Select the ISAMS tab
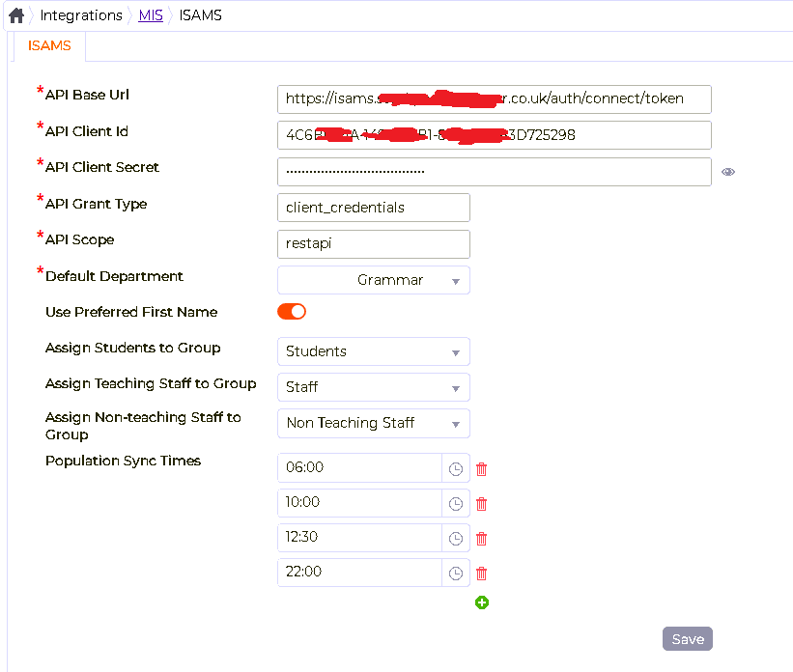 [x=49, y=46]
